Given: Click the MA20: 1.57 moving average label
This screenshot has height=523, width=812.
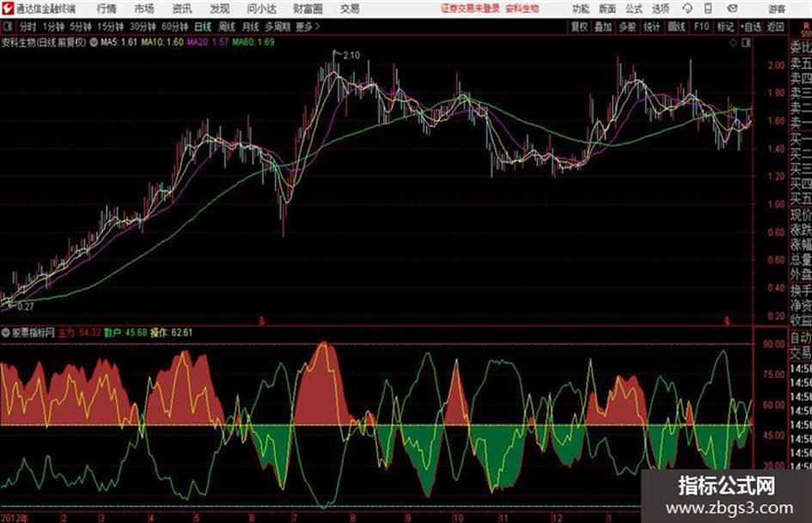Looking at the screenshot, I should [208, 42].
